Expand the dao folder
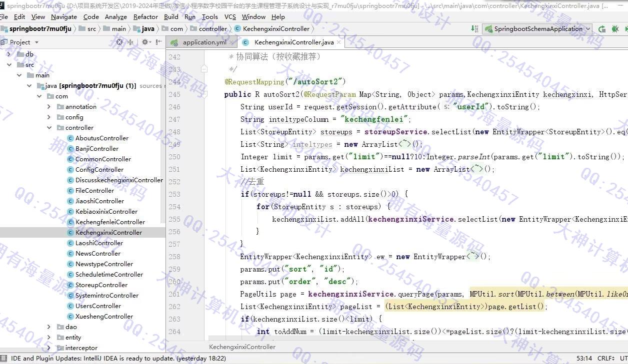The height and width of the screenshot is (364, 628). [x=49, y=327]
